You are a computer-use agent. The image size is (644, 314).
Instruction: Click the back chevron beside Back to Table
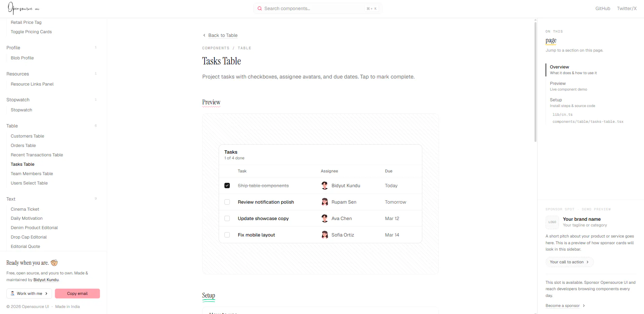click(x=204, y=35)
